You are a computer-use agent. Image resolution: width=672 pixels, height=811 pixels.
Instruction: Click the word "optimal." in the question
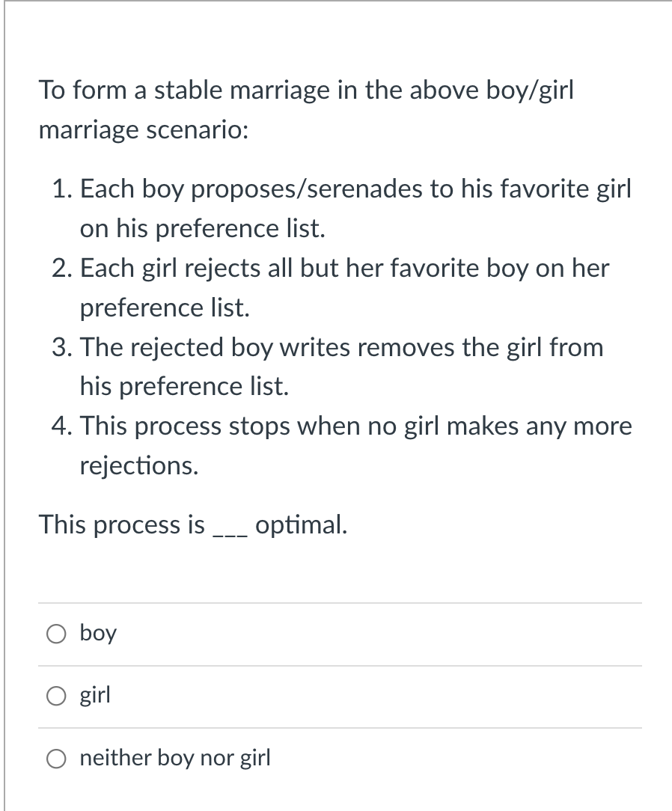[301, 525]
